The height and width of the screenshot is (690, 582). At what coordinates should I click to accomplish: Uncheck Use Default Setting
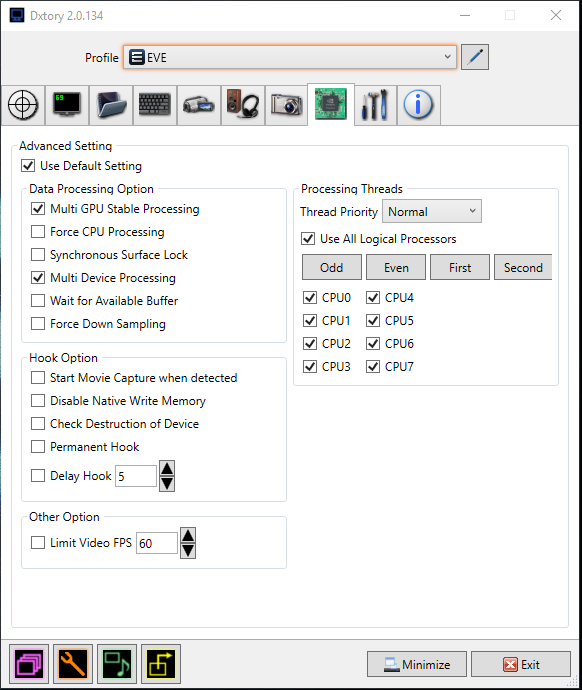click(x=28, y=166)
